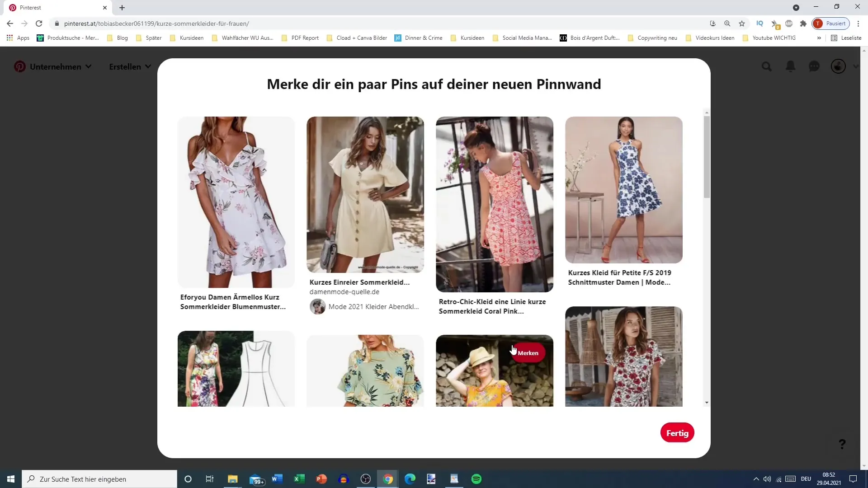Reload the page with refresh icon
Image resolution: width=868 pixels, height=488 pixels.
(39, 23)
